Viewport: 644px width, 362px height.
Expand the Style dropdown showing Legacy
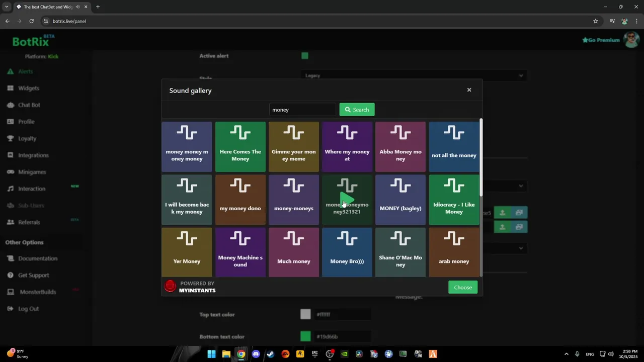[414, 75]
